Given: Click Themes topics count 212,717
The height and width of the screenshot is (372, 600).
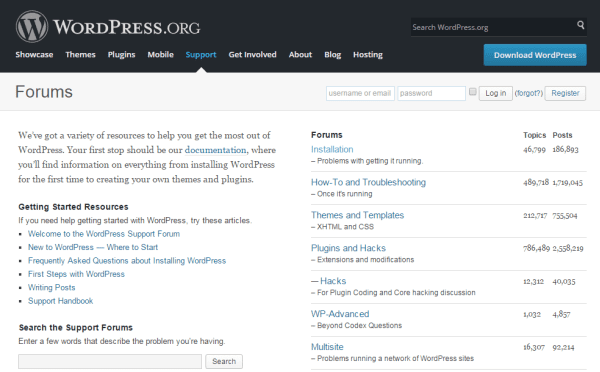Looking at the screenshot, I should click(x=535, y=215).
